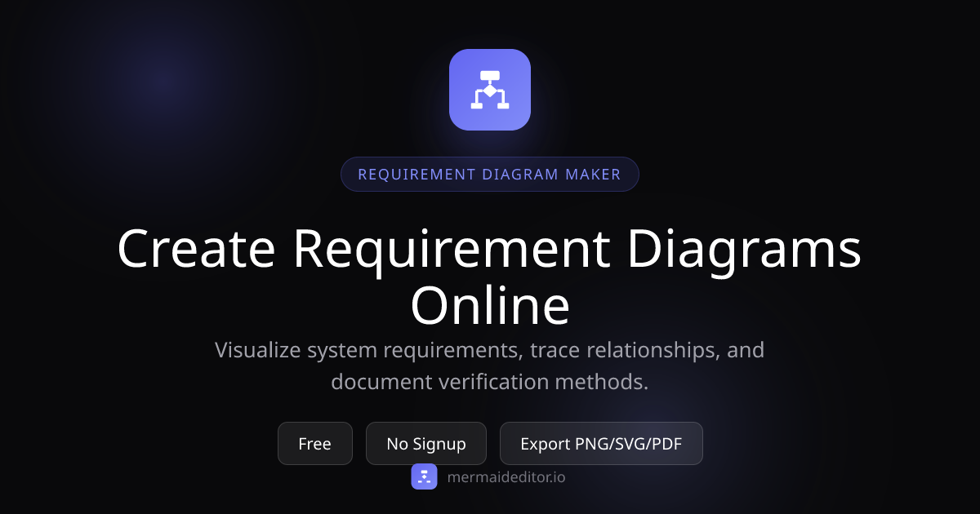
Task: Click the Free badge
Action: coord(315,444)
